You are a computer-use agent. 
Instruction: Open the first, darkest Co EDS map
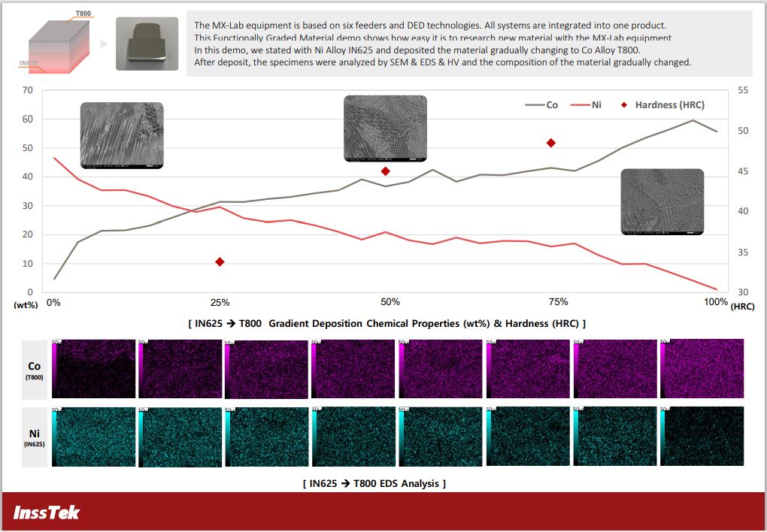(93, 369)
